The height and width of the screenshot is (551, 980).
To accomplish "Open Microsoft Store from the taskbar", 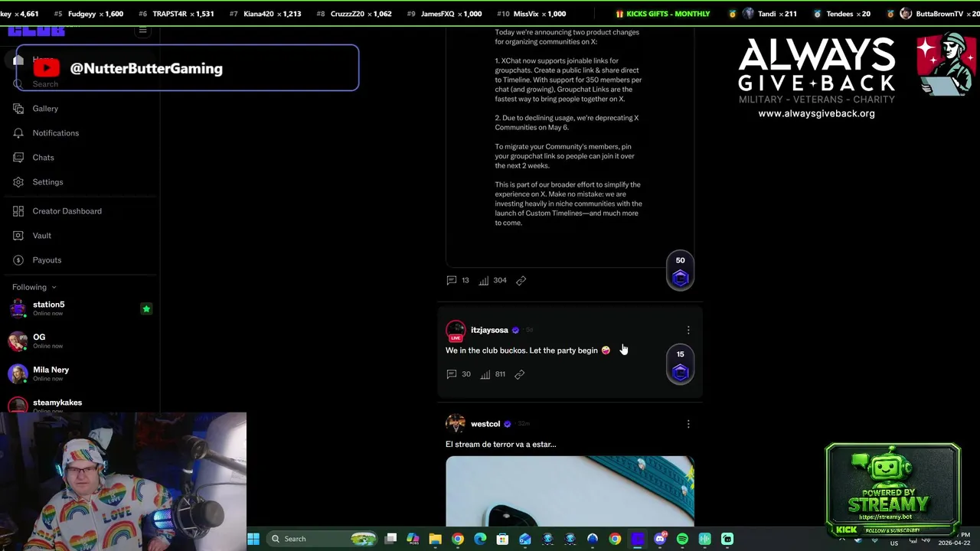I will coord(502,539).
